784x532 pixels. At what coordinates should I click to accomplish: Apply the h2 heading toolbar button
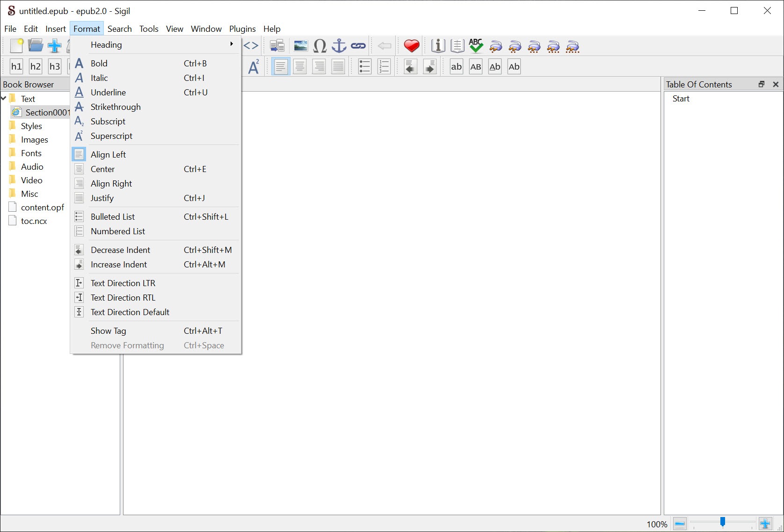tap(36, 66)
